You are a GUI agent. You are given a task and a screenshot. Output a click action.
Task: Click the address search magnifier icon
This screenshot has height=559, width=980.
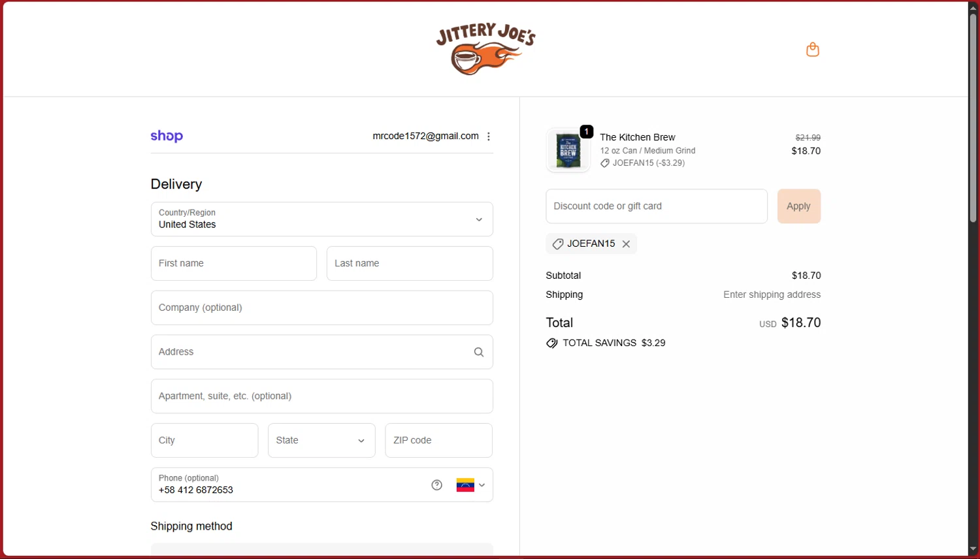click(x=479, y=352)
